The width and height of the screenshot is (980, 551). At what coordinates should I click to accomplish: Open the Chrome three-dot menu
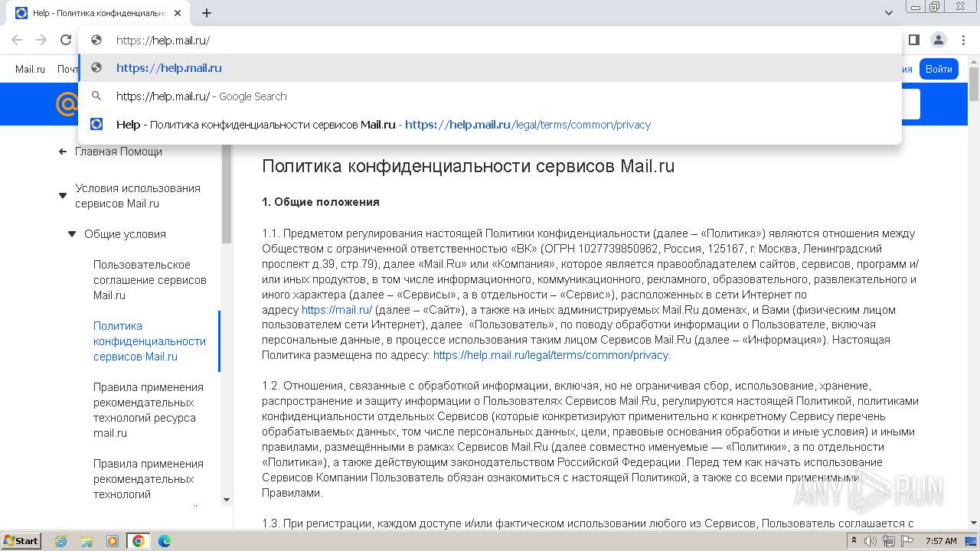coord(963,41)
